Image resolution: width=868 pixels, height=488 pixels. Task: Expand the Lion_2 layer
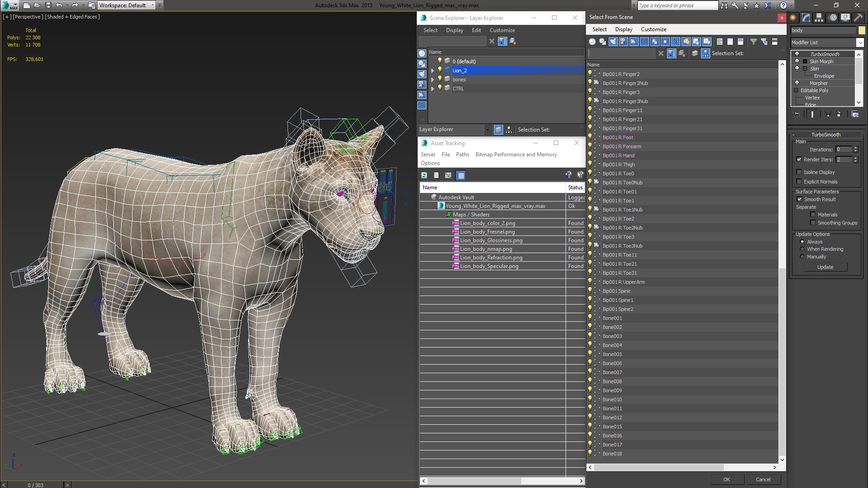pyautogui.click(x=433, y=70)
